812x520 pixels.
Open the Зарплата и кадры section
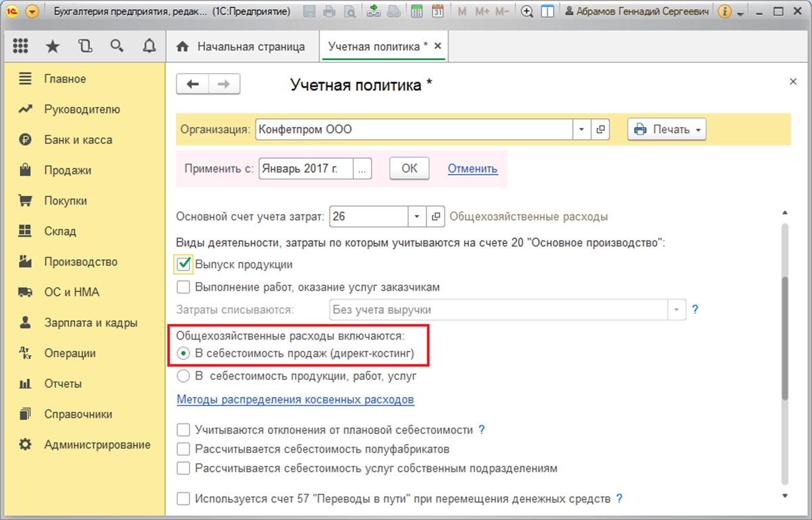point(91,323)
